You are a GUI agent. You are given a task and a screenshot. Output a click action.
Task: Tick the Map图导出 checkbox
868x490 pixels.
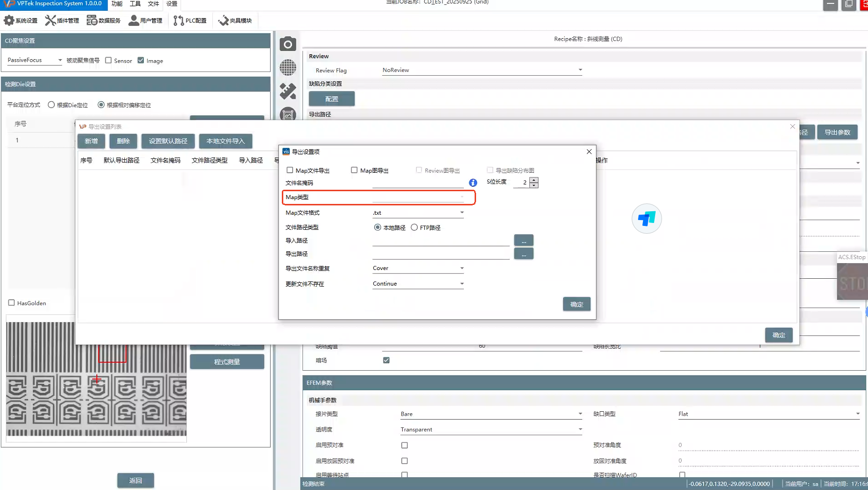point(354,170)
